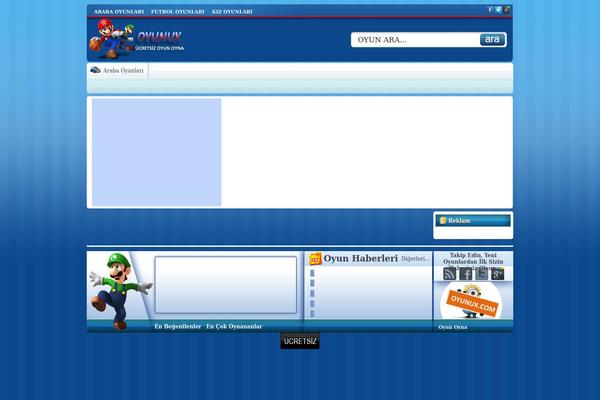Select the Araba Oyunları category tab
This screenshot has width=600, height=400.
[x=118, y=71]
